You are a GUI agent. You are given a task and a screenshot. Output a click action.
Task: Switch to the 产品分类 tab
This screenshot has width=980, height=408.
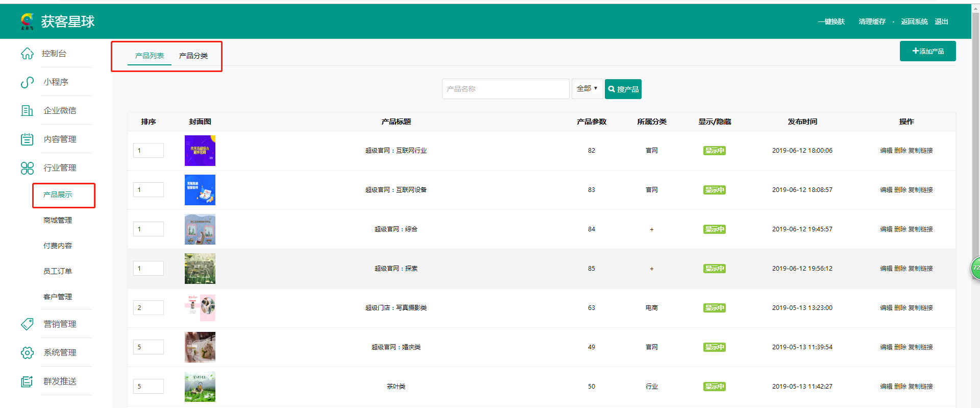[193, 56]
